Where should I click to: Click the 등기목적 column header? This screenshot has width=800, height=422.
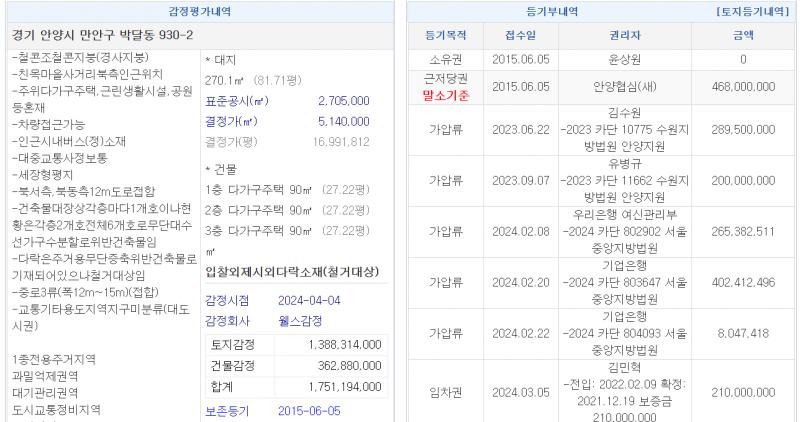click(445, 35)
